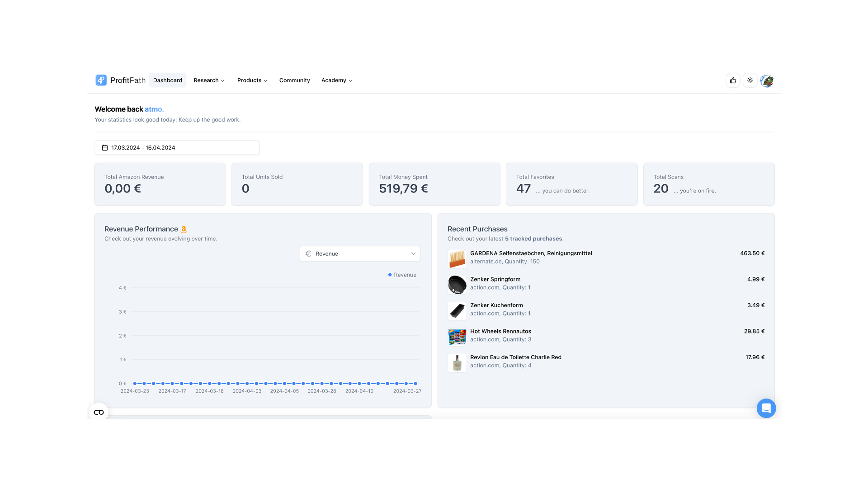This screenshot has width=868, height=488.
Task: Open the Zenker Springform product thumbnail
Action: pos(457,285)
